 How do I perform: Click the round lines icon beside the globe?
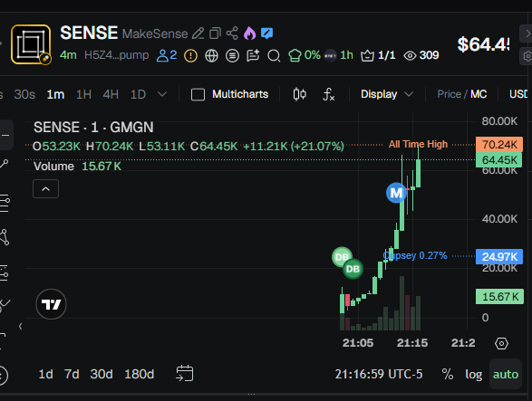click(232, 55)
